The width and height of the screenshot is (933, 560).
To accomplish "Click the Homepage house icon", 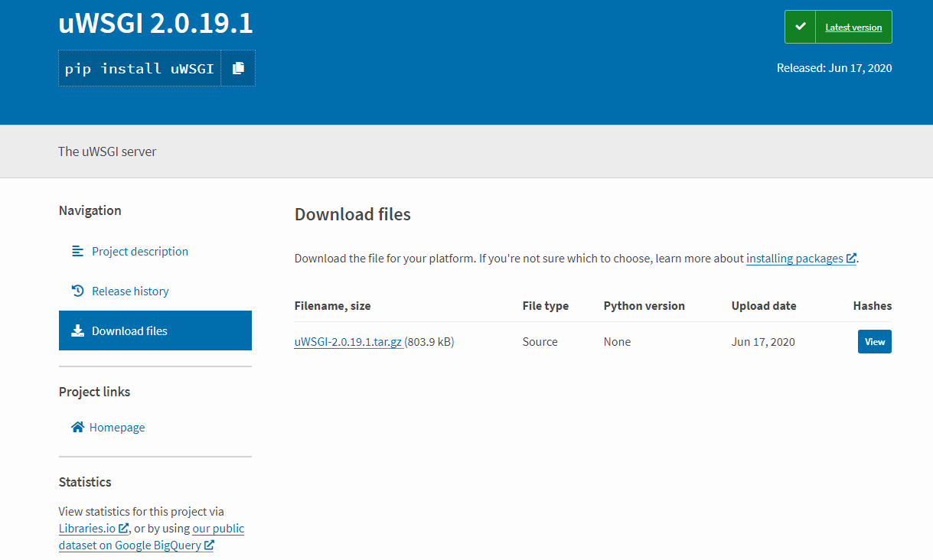I will pos(77,427).
